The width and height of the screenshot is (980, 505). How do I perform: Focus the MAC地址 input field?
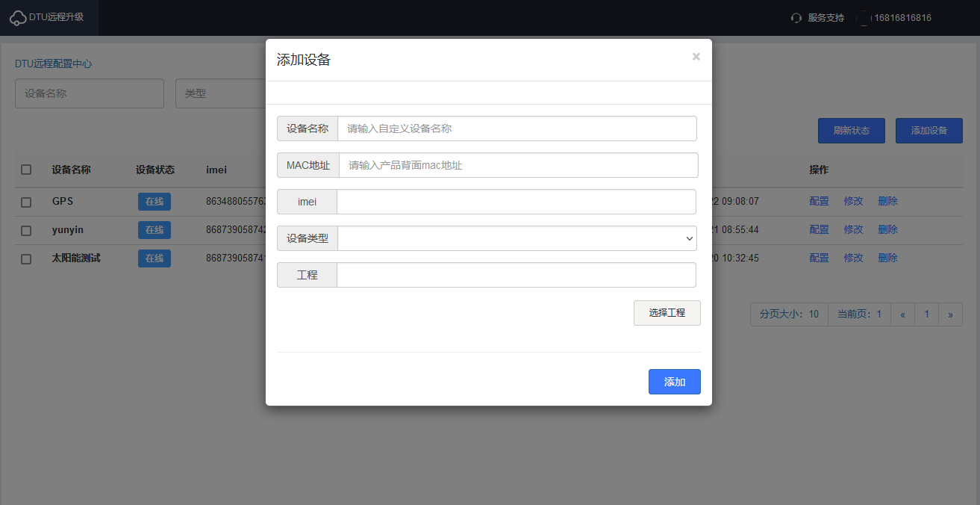518,165
